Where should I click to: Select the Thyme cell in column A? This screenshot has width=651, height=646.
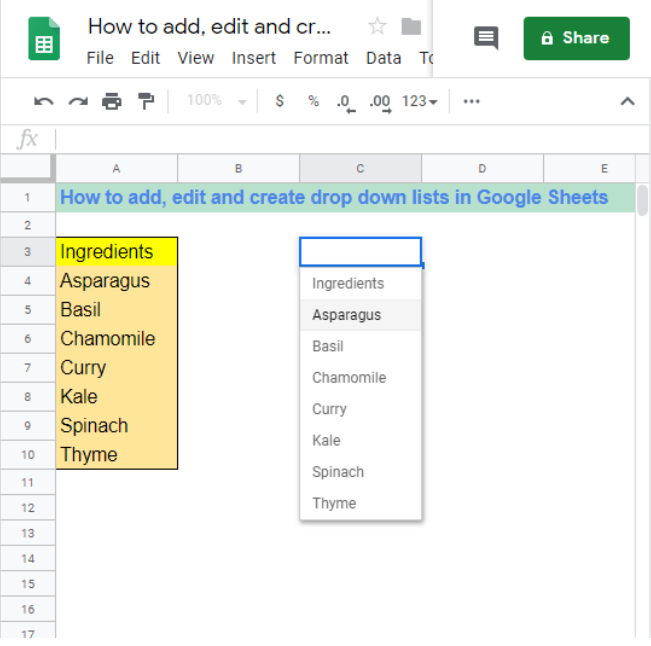pos(117,455)
